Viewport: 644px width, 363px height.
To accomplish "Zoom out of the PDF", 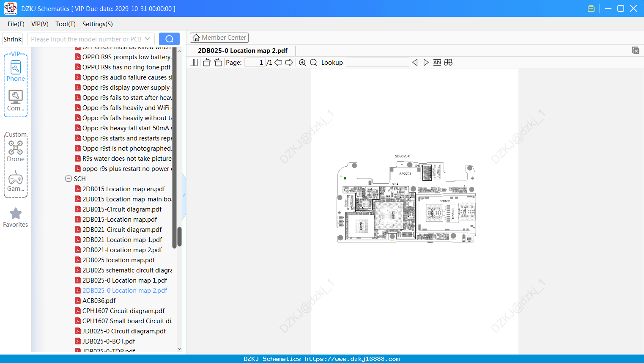I will 313,63.
